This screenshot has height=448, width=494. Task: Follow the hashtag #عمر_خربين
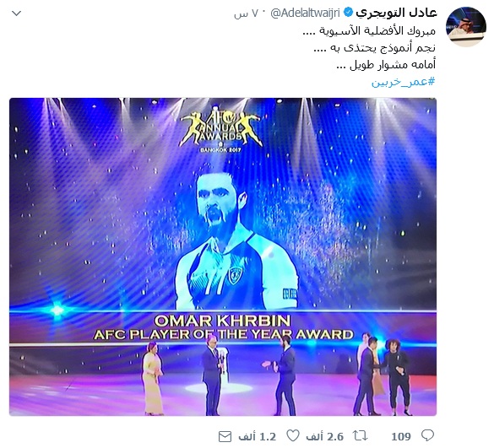point(404,82)
